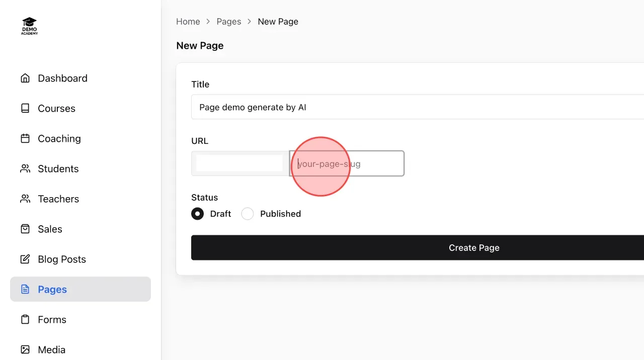Click the Pages document icon

[25, 289]
